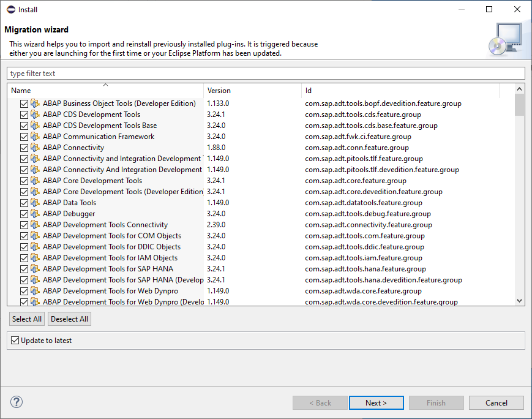Uncheck ABAP Development Tools for DDIC Objects
This screenshot has width=532, height=419.
coord(24,247)
